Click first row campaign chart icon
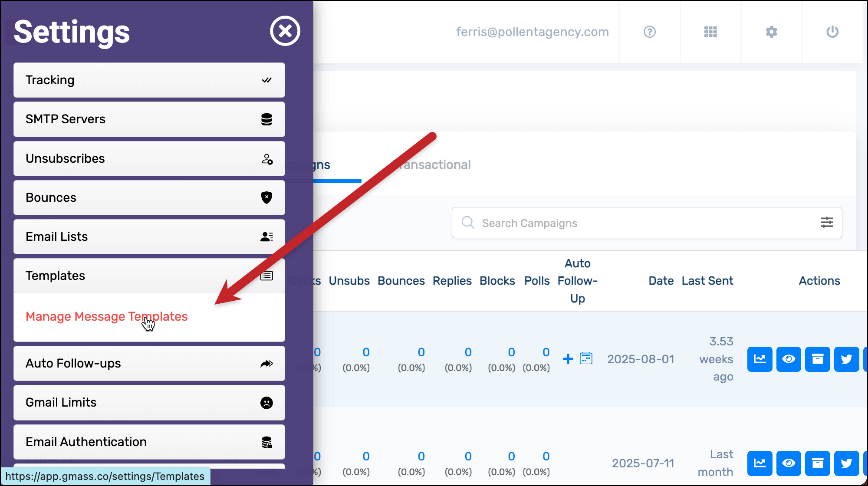 coord(759,359)
